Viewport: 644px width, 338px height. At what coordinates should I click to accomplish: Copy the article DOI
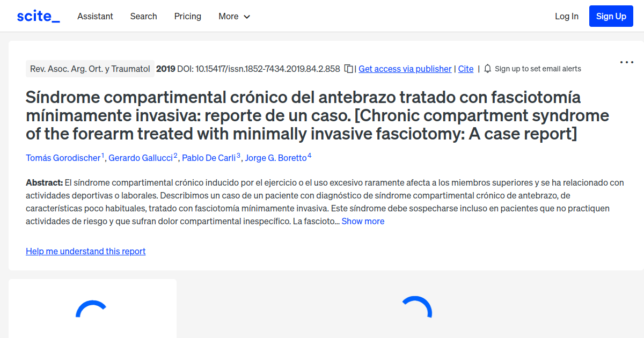[x=349, y=69]
